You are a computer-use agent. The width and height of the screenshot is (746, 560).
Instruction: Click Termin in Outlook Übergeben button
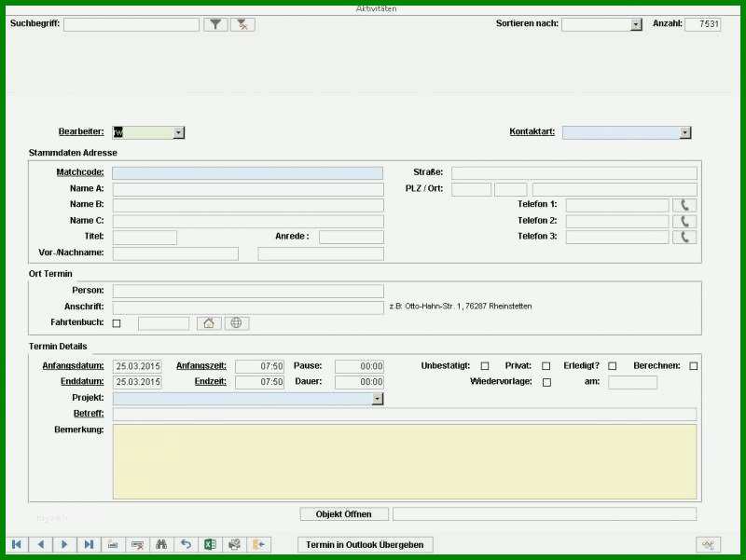tap(365, 545)
